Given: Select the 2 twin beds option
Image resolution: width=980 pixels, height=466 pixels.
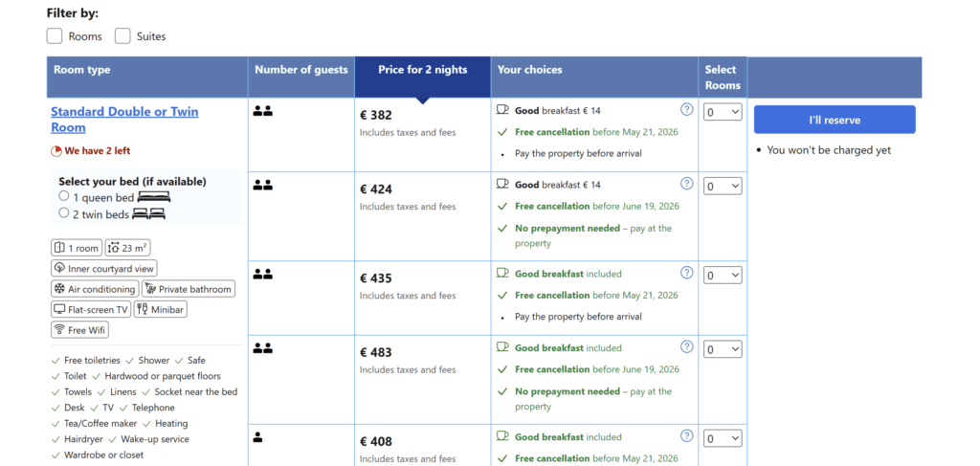Looking at the screenshot, I should coord(64,213).
